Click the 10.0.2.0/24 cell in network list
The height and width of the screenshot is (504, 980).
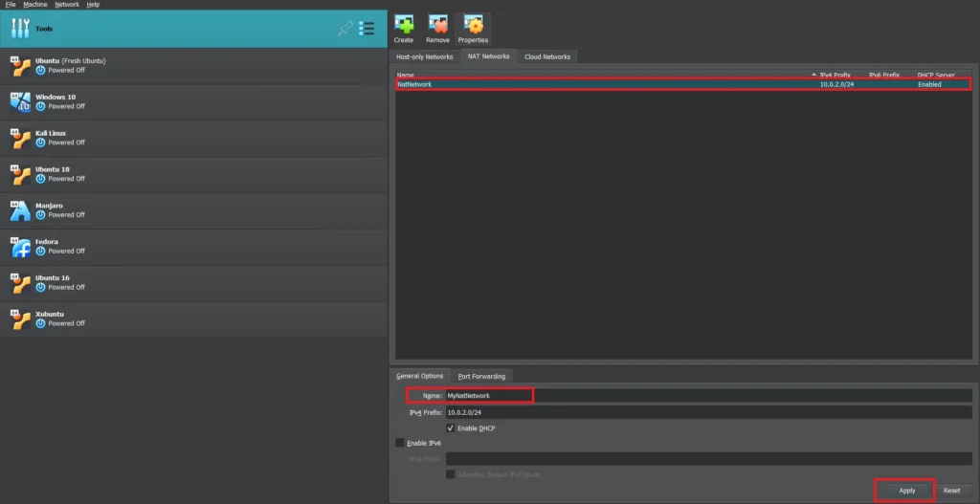pyautogui.click(x=836, y=84)
